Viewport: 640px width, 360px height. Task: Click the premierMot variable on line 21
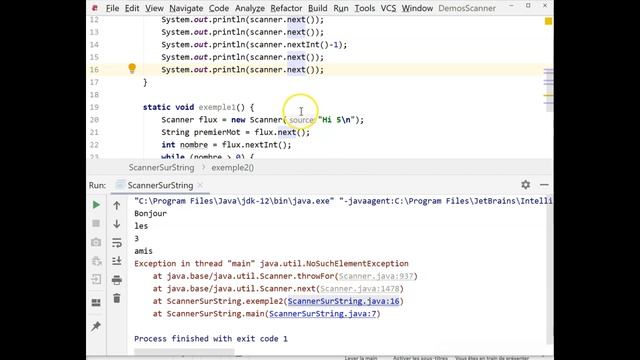click(x=217, y=133)
